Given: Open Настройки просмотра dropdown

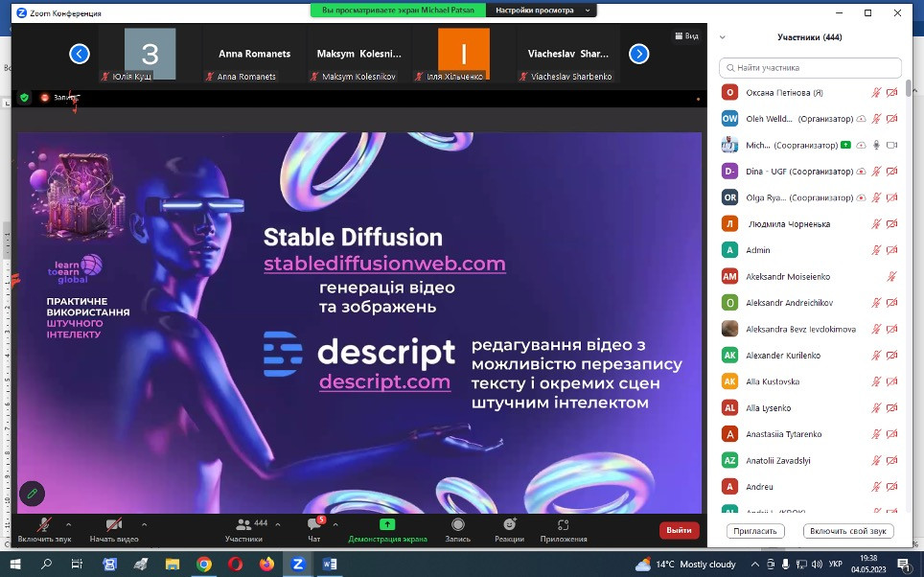Looking at the screenshot, I should [543, 10].
